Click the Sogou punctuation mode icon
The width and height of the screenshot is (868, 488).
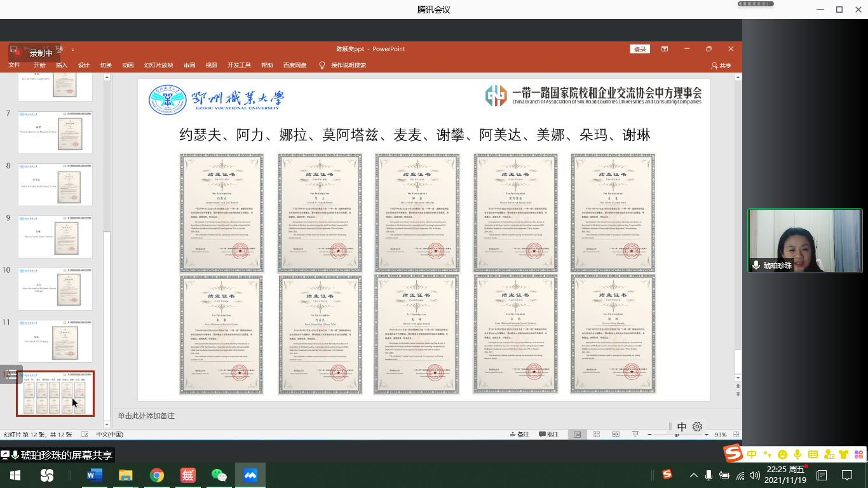[x=767, y=454]
